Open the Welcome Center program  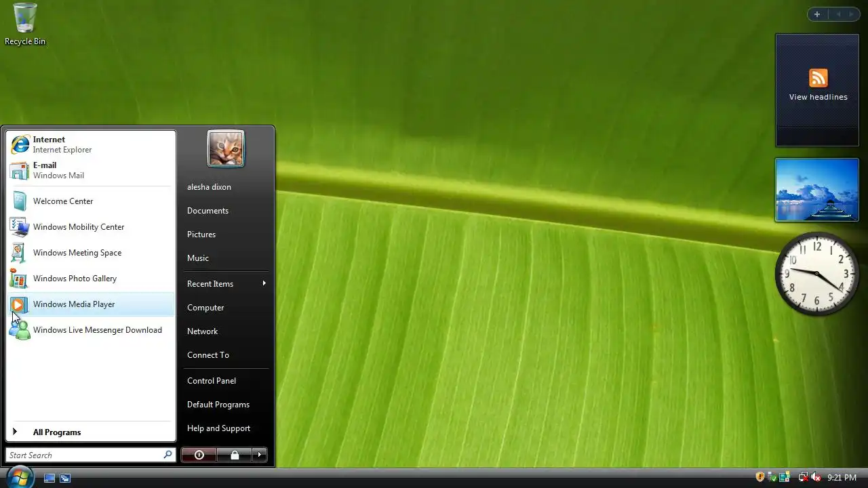tap(91, 201)
